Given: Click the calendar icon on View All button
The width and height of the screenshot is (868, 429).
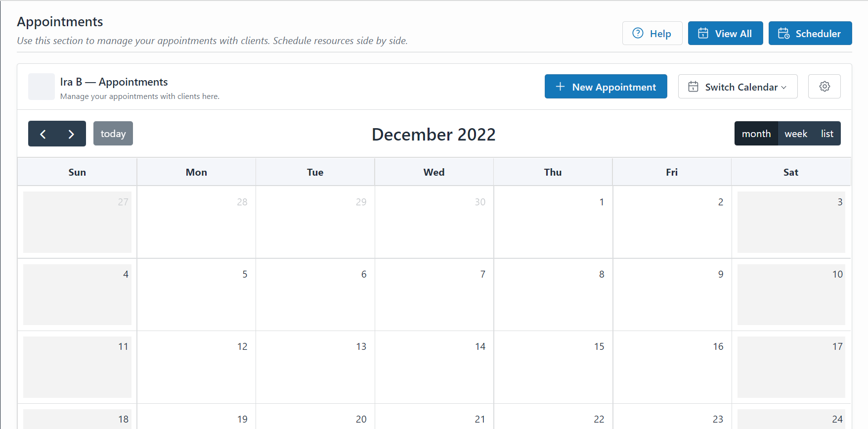Looking at the screenshot, I should coord(704,33).
